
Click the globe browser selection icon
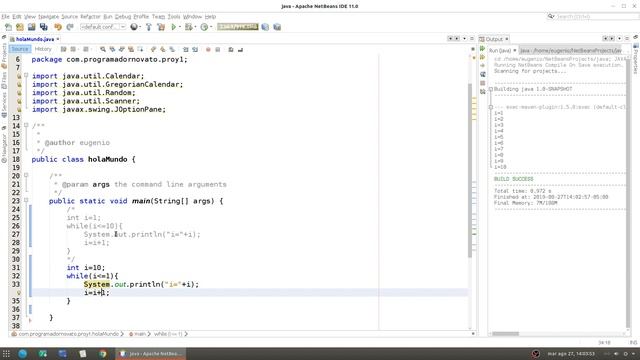[x=133, y=27]
